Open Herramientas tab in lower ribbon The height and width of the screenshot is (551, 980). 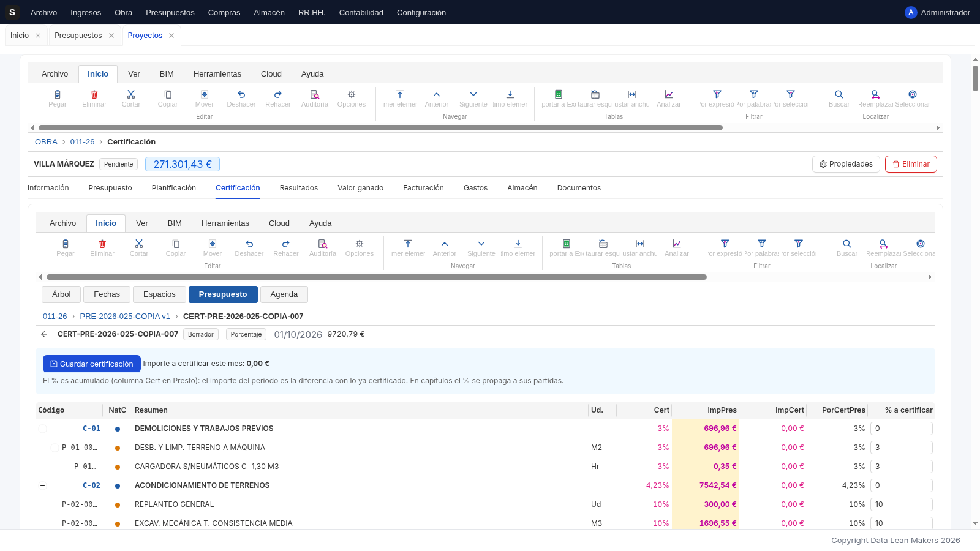coord(225,223)
